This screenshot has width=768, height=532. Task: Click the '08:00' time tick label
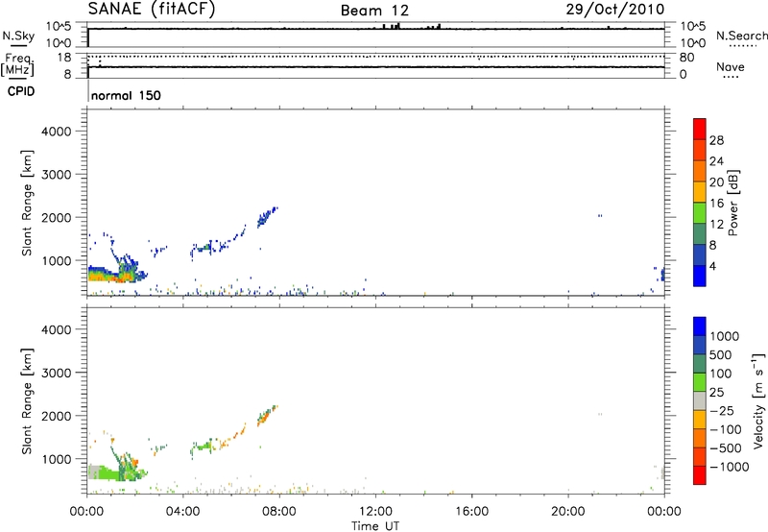[279, 512]
